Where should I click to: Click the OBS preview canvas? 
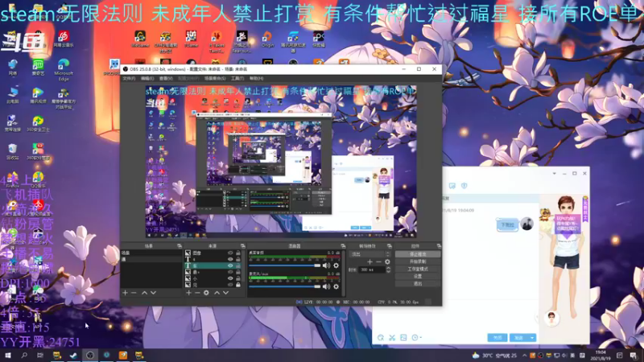(x=281, y=162)
